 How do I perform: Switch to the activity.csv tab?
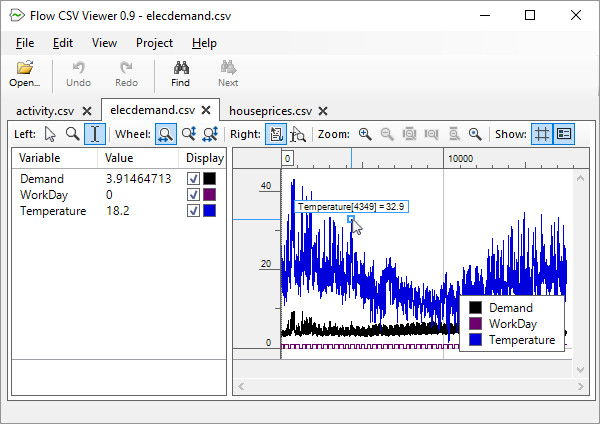45,111
